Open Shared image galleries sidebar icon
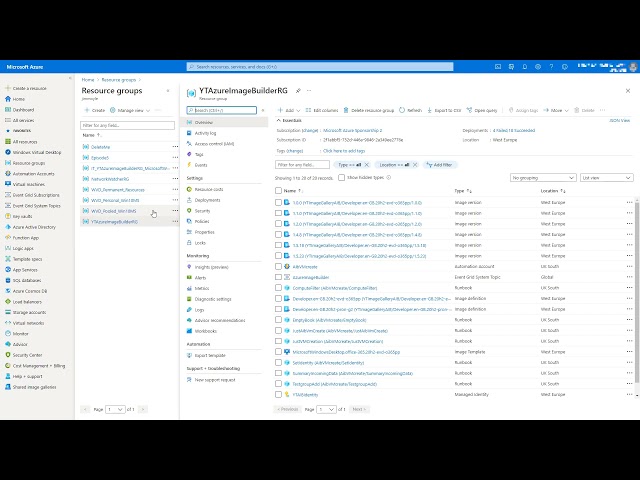Viewport: 640px width, 480px height. [x=8, y=387]
